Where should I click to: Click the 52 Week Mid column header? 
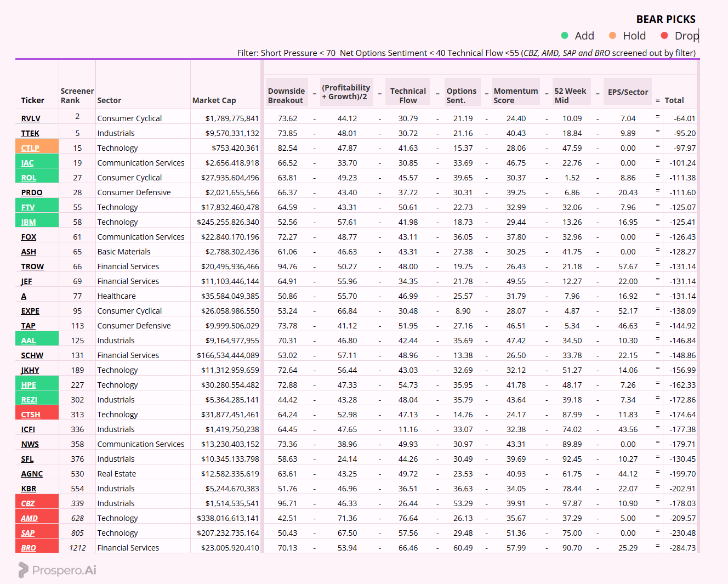point(570,95)
